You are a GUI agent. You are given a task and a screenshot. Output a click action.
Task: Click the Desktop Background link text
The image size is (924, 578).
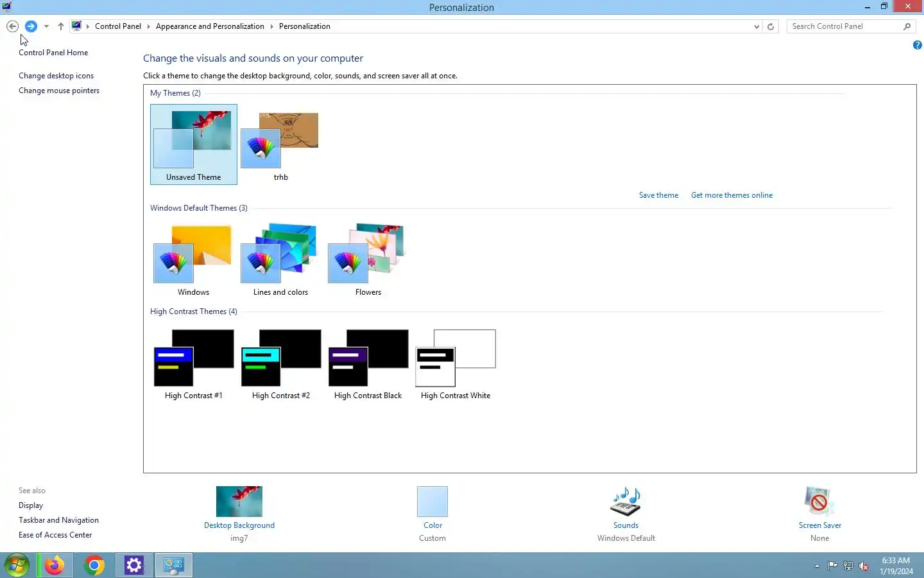(x=239, y=525)
